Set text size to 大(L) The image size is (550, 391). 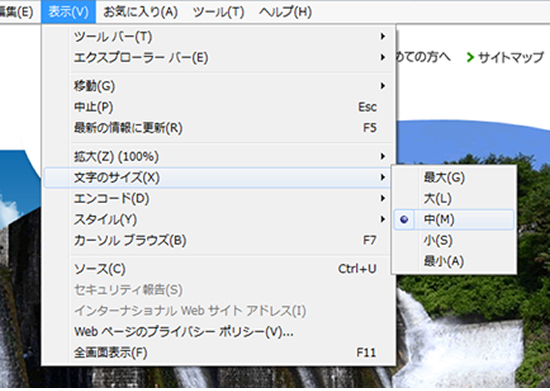point(454,198)
